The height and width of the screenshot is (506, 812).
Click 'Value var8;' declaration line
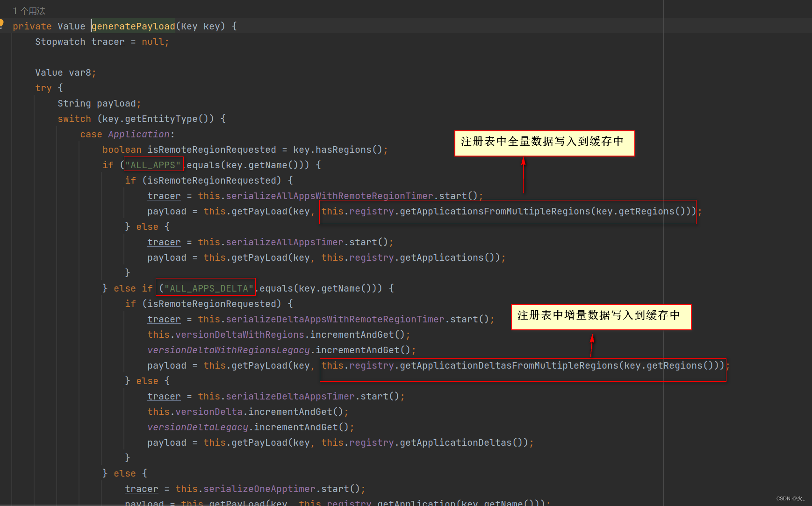point(65,72)
